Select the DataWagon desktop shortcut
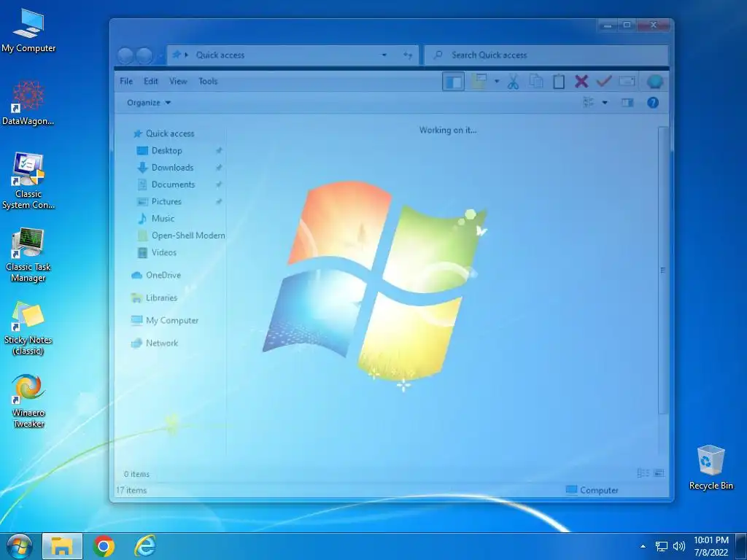The width and height of the screenshot is (747, 560). coord(28,104)
